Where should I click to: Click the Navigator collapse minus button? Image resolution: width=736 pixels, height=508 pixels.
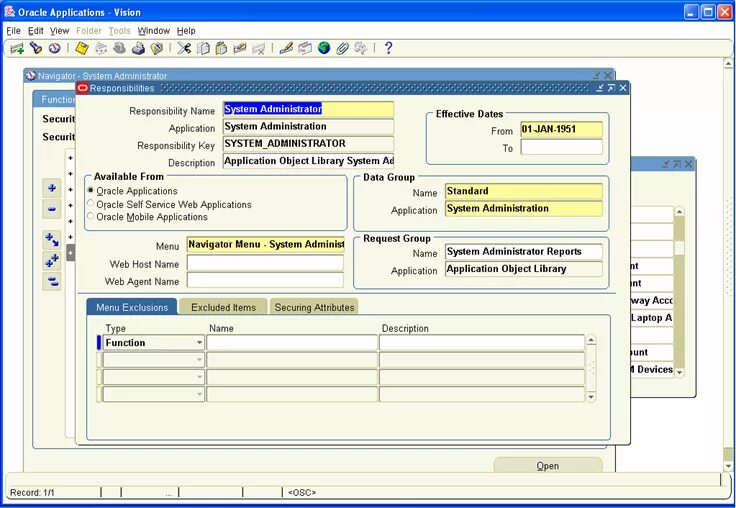52,209
